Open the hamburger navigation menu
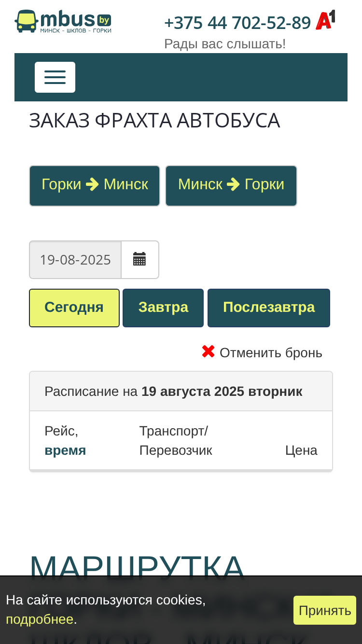The height and width of the screenshot is (644, 362). (55, 77)
